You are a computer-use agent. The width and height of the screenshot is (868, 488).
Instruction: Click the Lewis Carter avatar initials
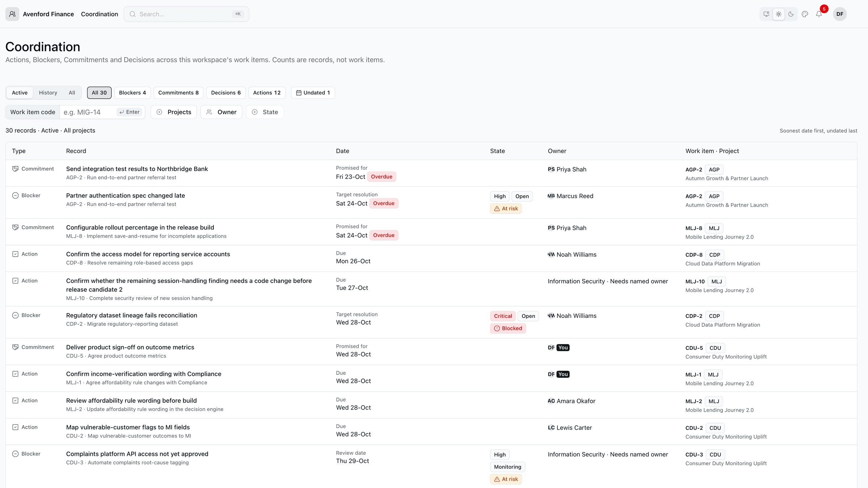coord(551,428)
